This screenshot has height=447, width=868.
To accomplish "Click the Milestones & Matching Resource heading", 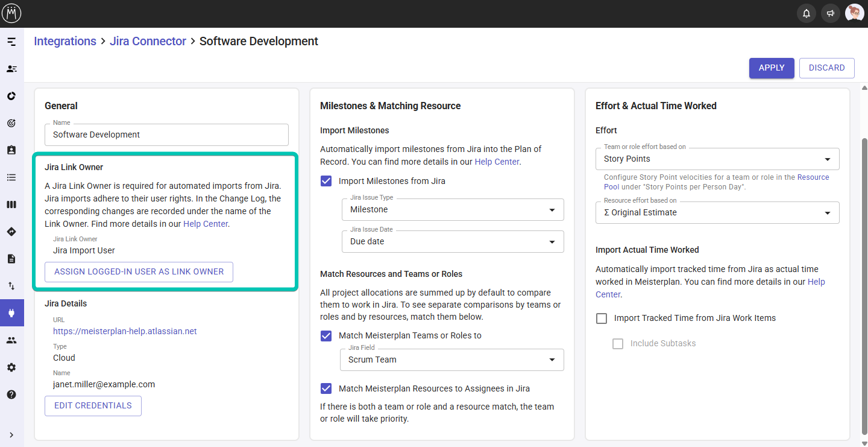I will coord(390,106).
